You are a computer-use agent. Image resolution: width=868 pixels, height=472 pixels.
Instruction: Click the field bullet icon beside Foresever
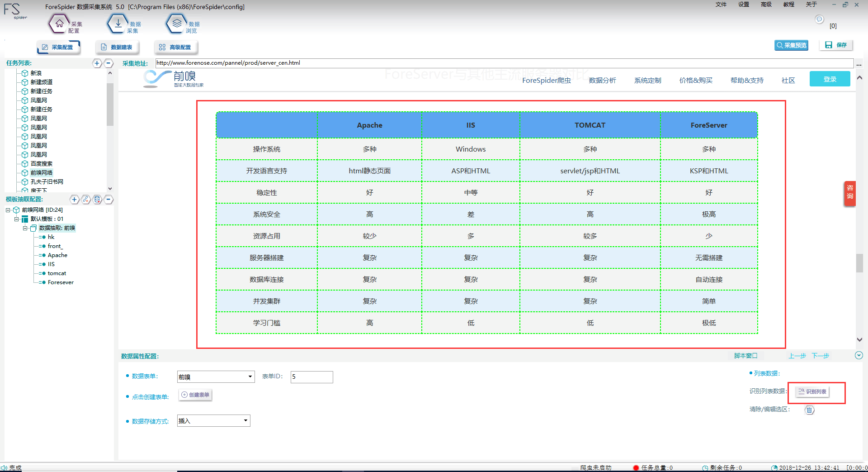[42, 282]
